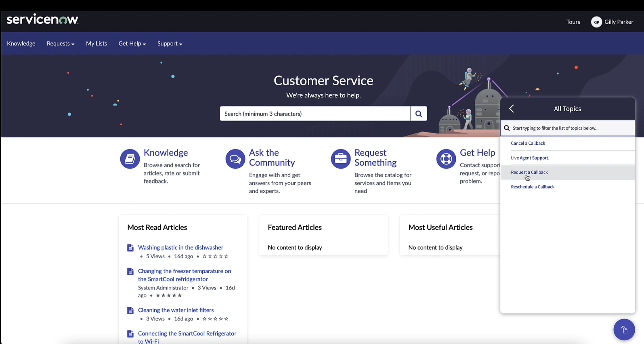Click the round chat widget button
Image resolution: width=644 pixels, height=344 pixels.
[624, 329]
